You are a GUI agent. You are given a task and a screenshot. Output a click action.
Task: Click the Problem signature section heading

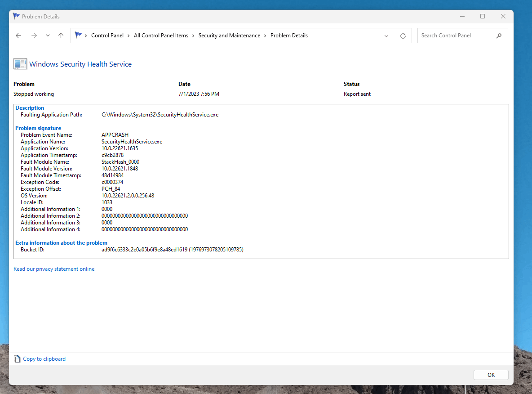click(x=38, y=128)
